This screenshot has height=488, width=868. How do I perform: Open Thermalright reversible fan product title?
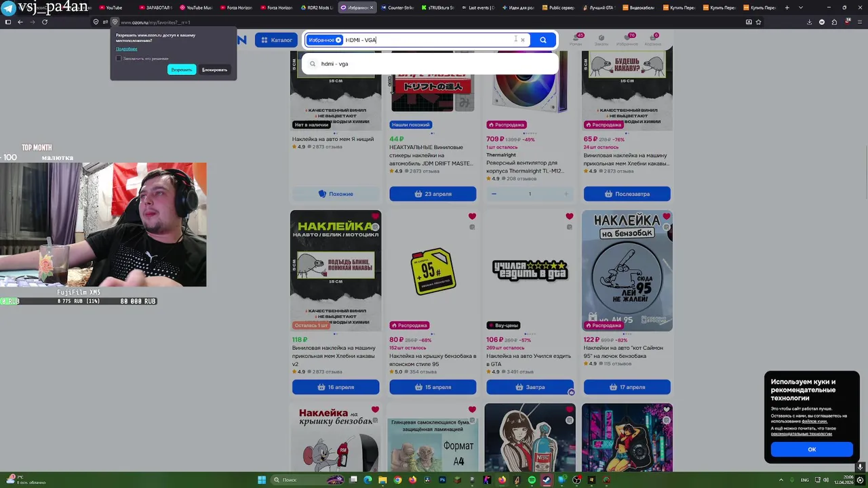(x=525, y=167)
